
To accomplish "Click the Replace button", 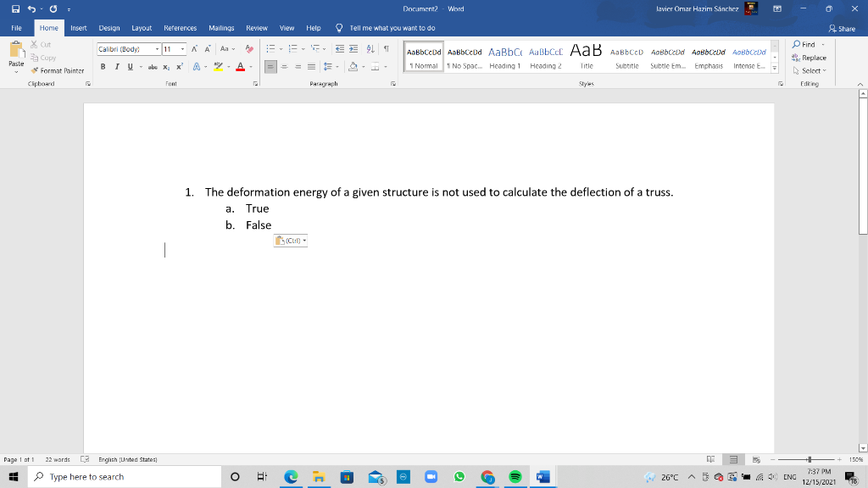I will [x=809, y=58].
